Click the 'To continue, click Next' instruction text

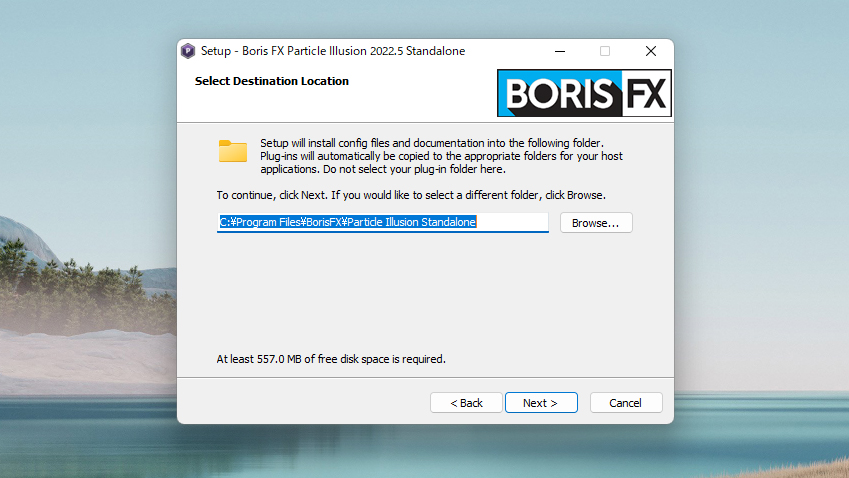click(x=411, y=195)
